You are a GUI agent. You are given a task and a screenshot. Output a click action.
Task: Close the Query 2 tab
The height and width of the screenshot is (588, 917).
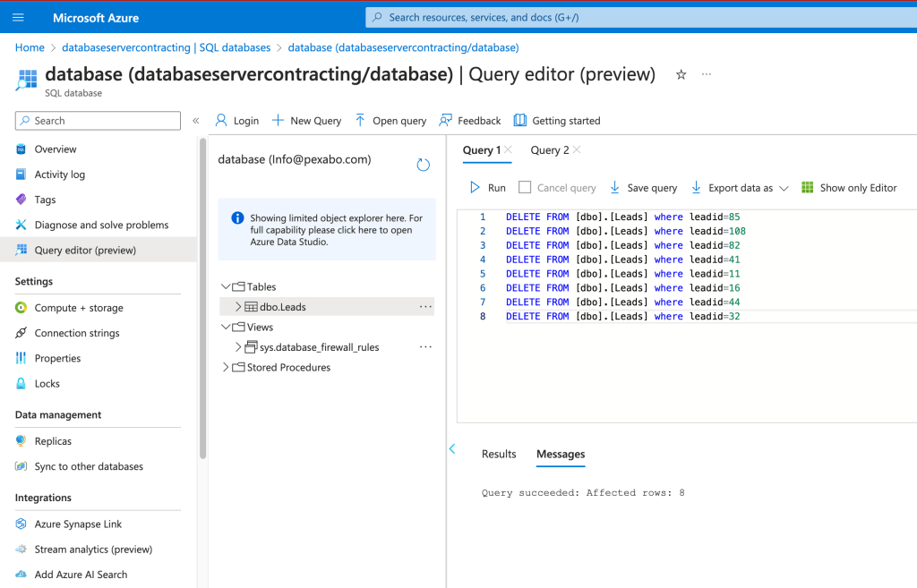[x=577, y=149]
